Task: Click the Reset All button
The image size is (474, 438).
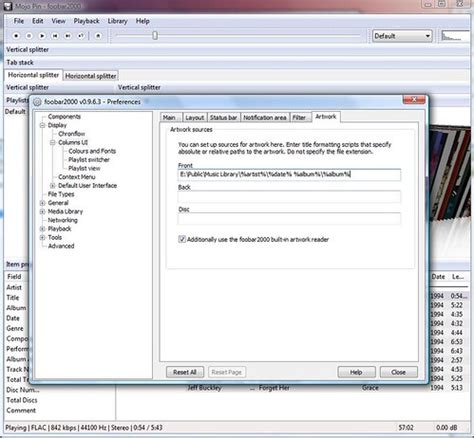Action: click(x=185, y=372)
